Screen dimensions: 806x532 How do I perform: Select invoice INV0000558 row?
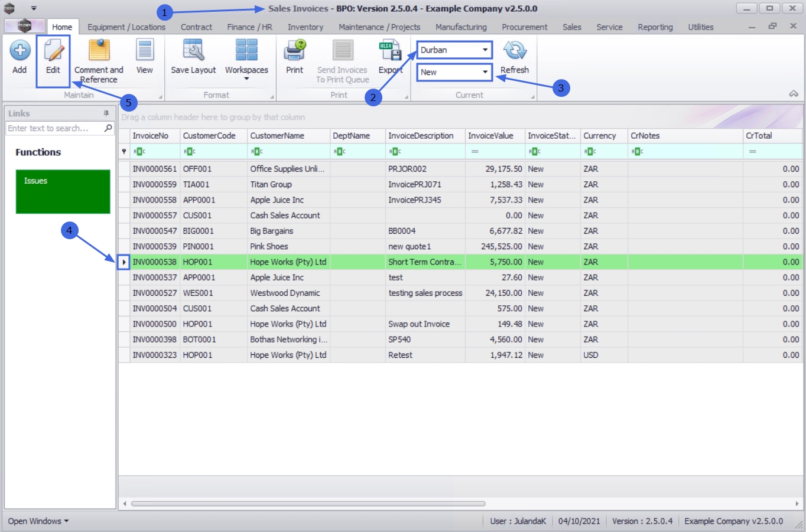[x=460, y=200]
